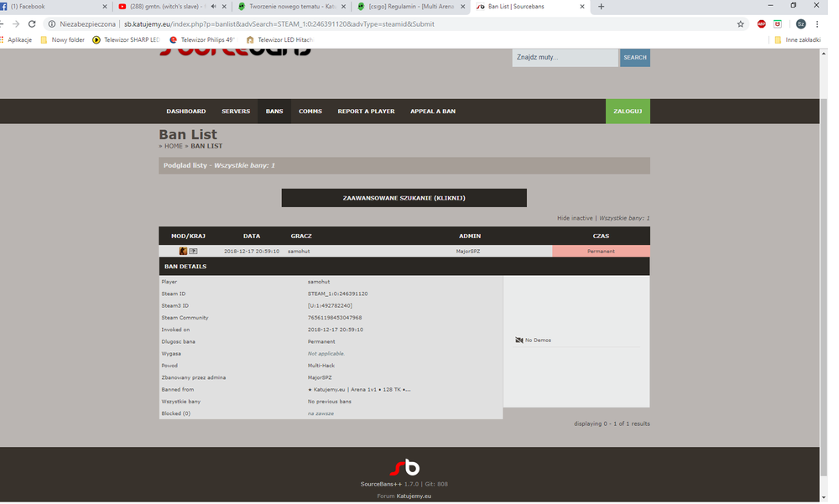Click Steam ID STEAM_1:0:246391120 value
The image size is (839, 504).
point(337,294)
